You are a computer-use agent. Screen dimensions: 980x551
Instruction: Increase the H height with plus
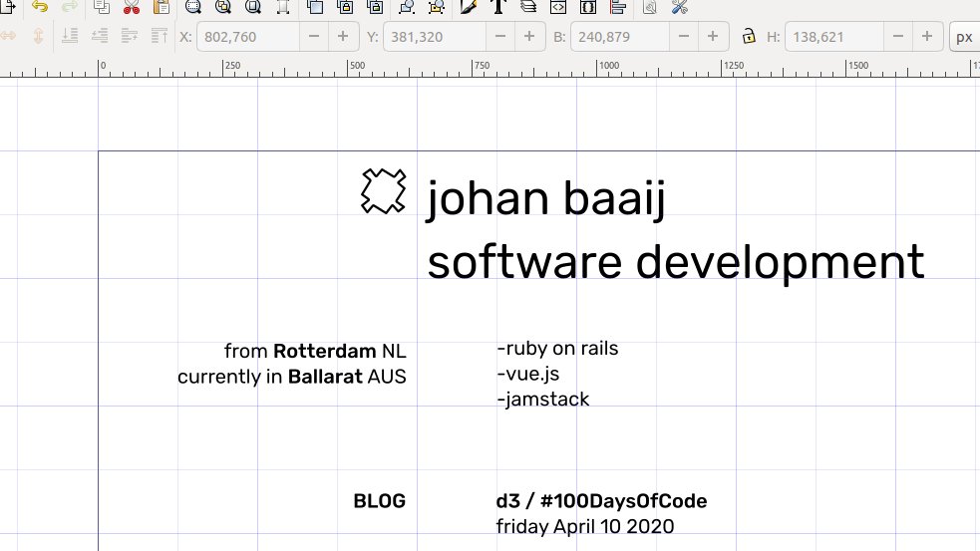click(x=927, y=37)
